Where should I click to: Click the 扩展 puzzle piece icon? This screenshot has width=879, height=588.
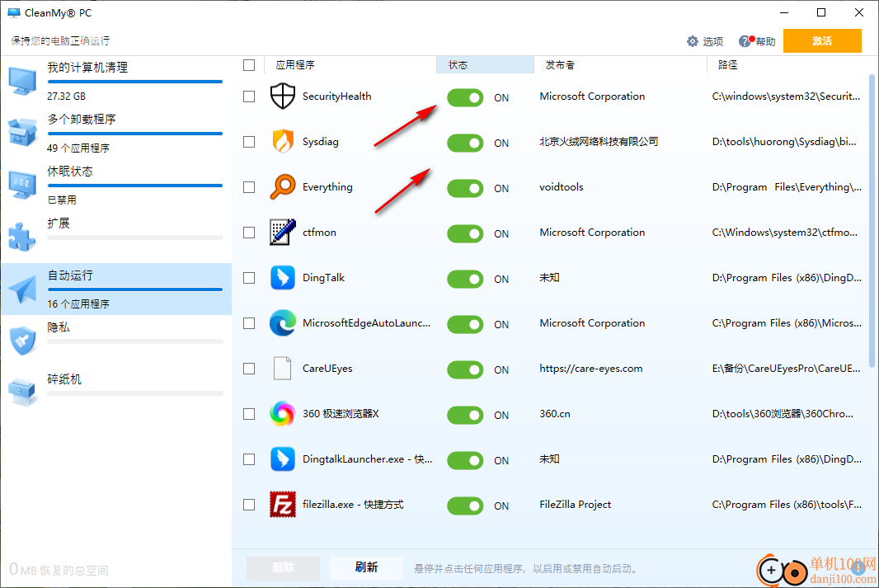(22, 237)
